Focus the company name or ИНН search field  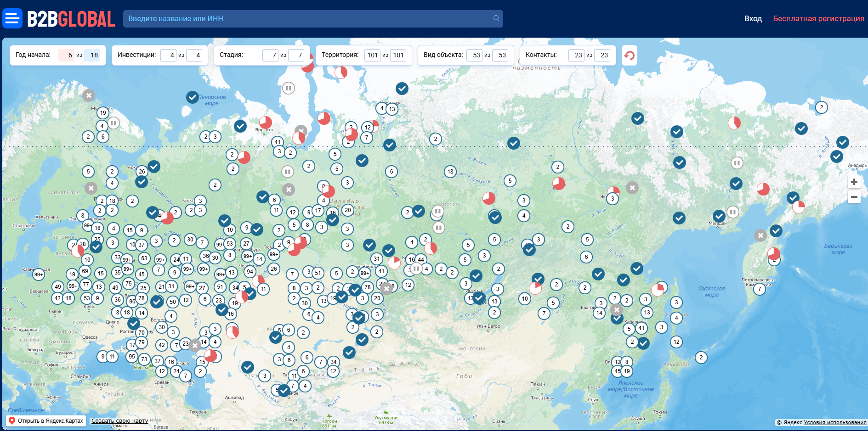point(308,19)
